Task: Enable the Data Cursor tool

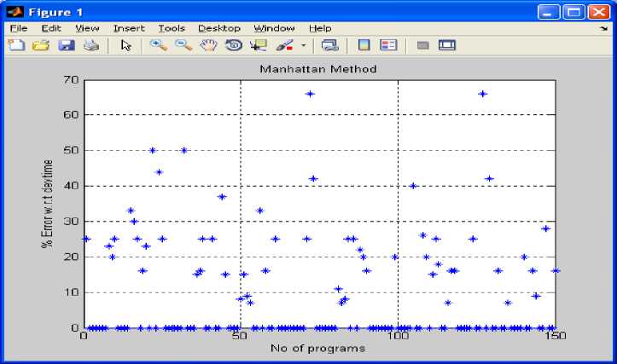Action: (258, 45)
